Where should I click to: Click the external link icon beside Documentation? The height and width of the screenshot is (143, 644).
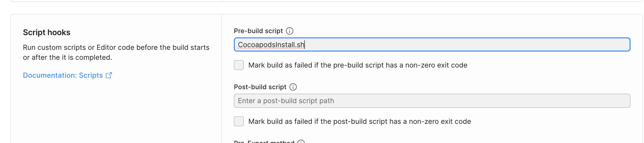coord(109,75)
